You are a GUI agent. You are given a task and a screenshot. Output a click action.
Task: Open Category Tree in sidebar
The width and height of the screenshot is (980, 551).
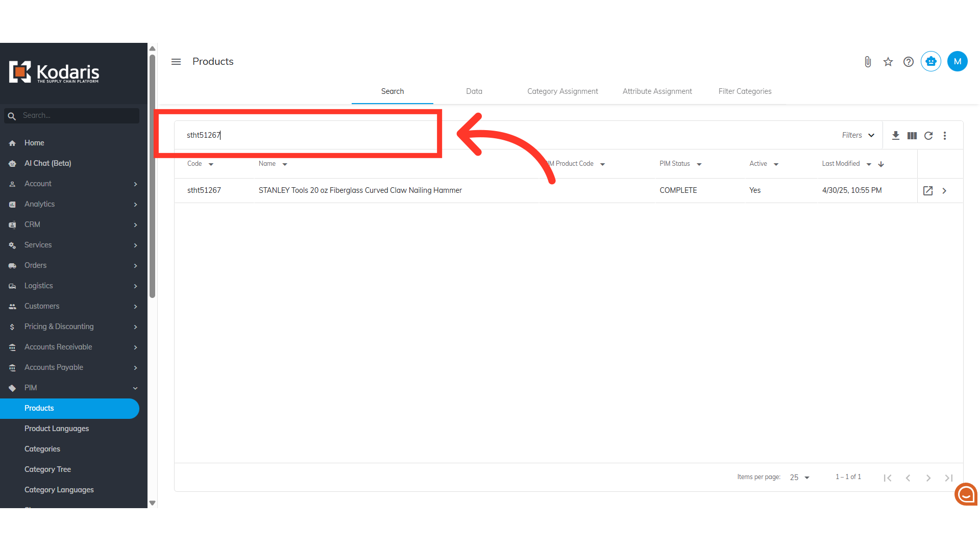tap(47, 469)
